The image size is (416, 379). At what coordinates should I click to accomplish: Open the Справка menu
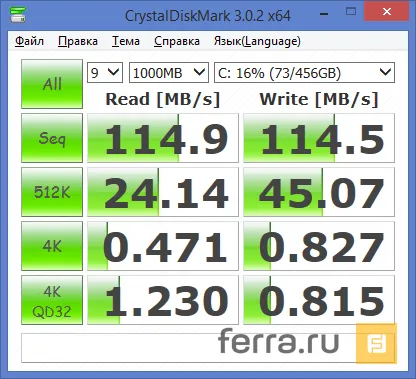177,41
